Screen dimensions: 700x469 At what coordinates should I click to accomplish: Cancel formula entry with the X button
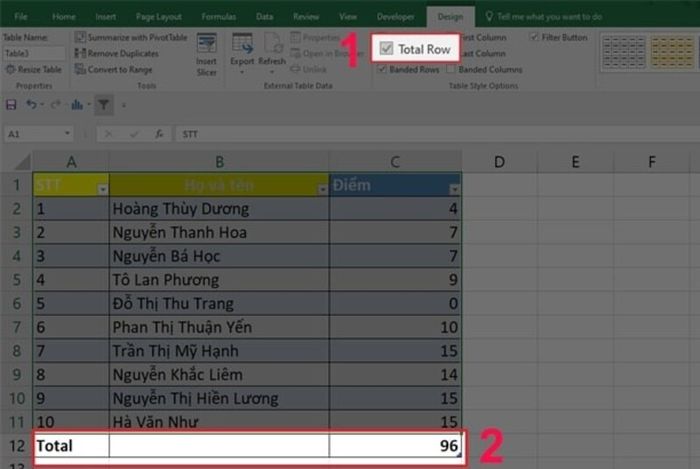[108, 134]
